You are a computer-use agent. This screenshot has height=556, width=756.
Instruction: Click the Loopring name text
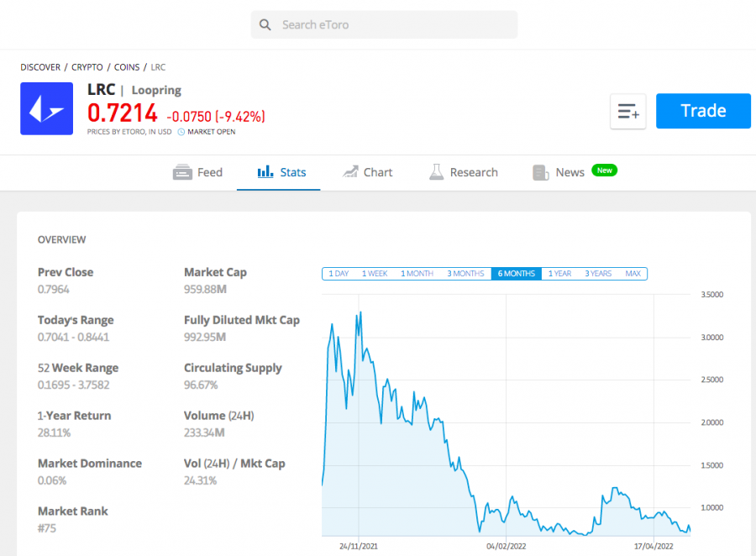click(156, 90)
